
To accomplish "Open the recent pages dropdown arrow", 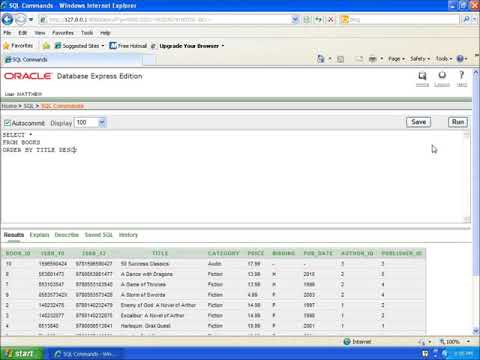I will (31, 20).
